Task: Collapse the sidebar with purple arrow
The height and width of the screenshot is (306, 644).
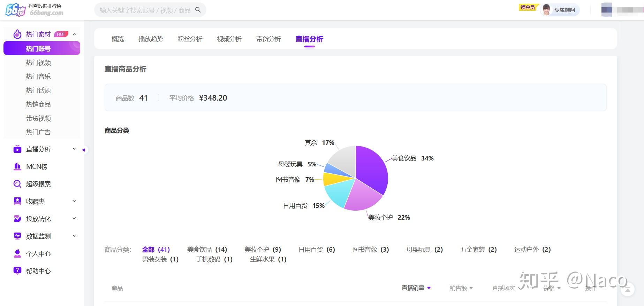Action: [84, 150]
